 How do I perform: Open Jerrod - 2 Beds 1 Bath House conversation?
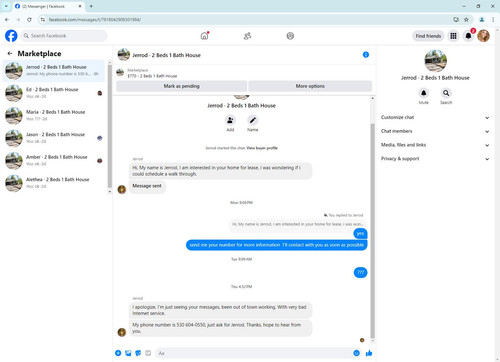coord(54,71)
